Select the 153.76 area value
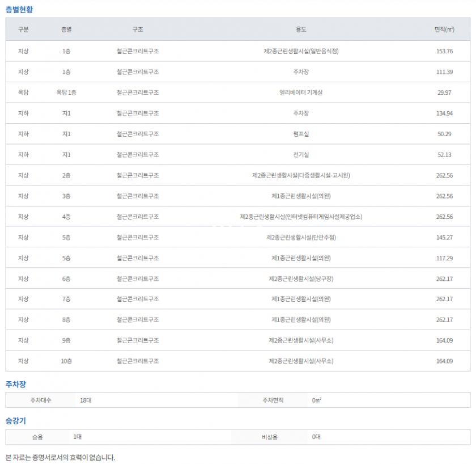 click(444, 51)
